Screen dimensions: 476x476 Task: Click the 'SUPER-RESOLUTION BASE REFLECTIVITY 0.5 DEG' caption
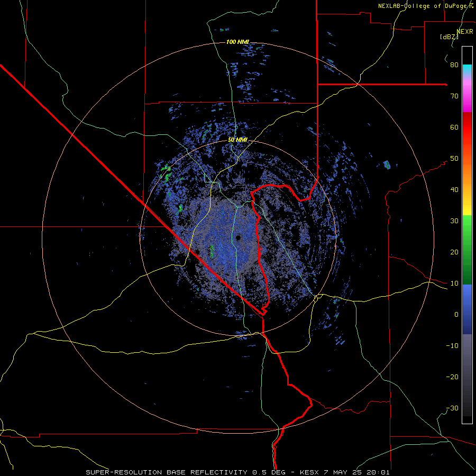point(186,472)
